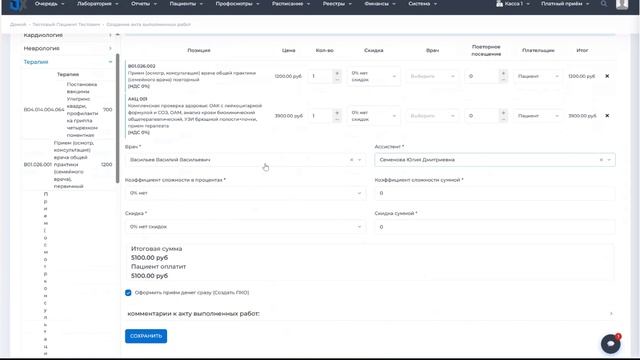
Task: Collapse the Терапия category
Action: click(x=67, y=62)
